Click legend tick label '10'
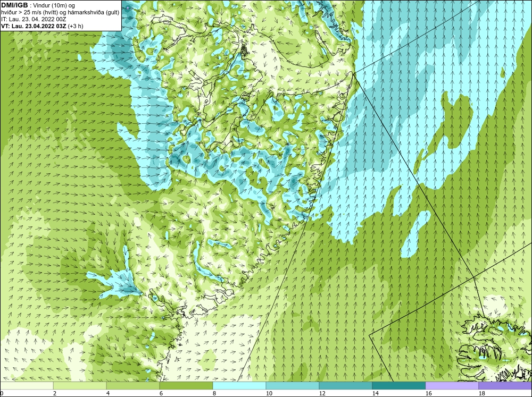Screen dimensions: 532x397 click(269, 393)
